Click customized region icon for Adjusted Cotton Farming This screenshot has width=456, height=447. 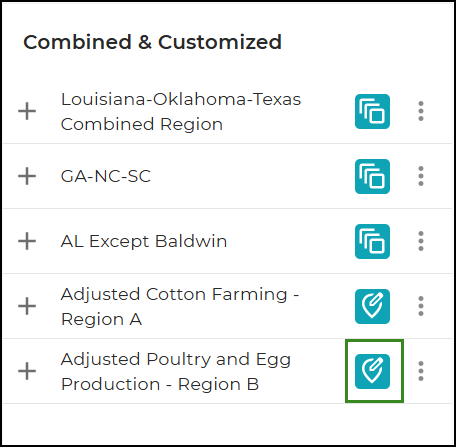click(372, 306)
